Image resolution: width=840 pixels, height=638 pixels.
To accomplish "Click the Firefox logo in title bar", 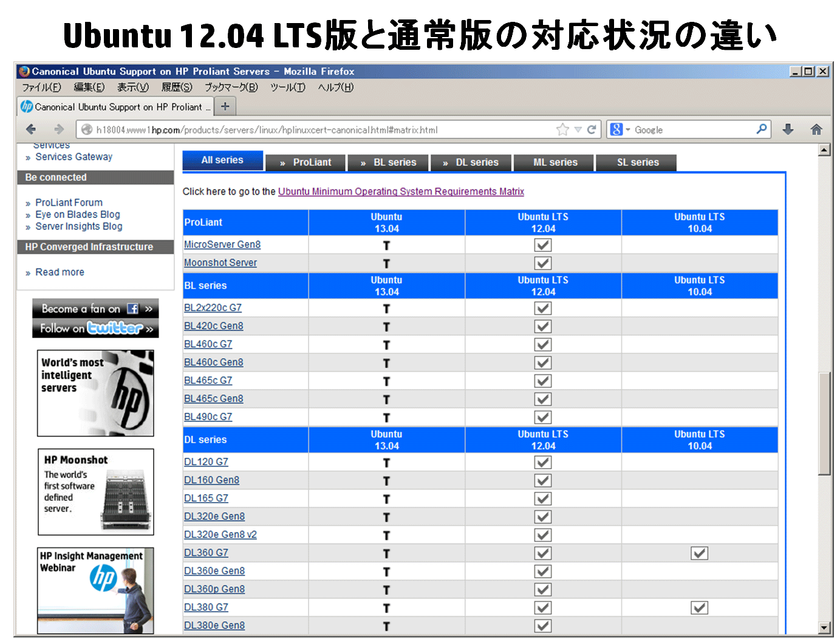I will (x=24, y=71).
